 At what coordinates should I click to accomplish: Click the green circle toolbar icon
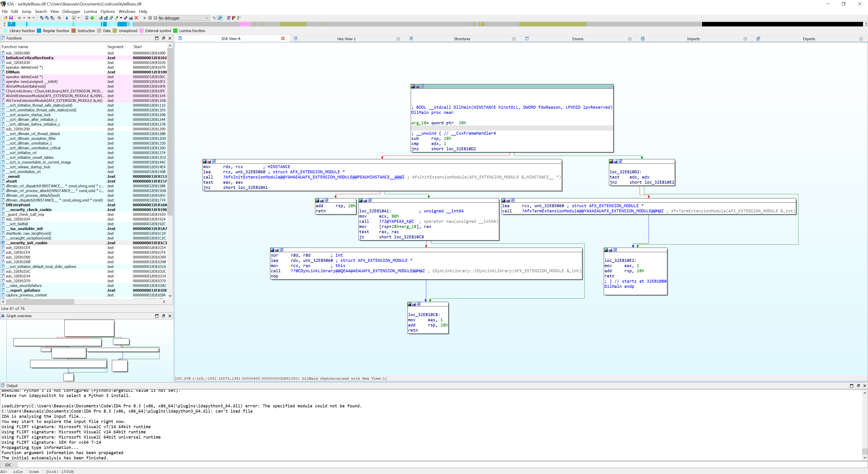[x=92, y=18]
